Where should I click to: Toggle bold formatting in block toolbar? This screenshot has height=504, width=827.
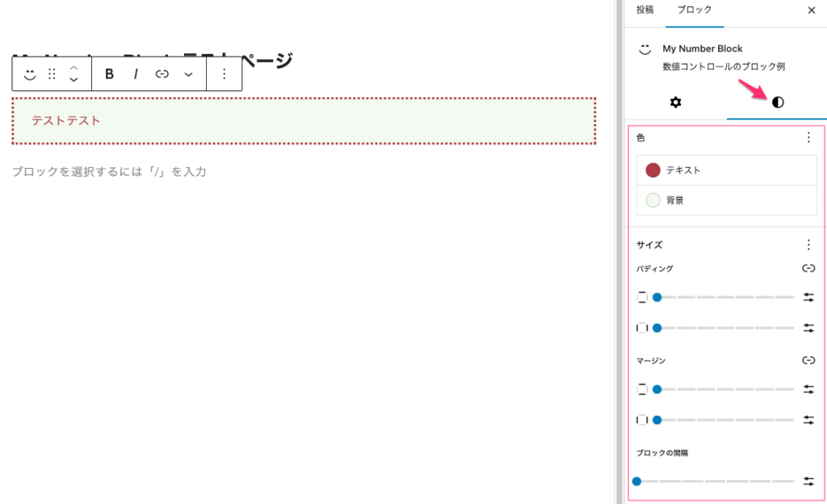110,74
